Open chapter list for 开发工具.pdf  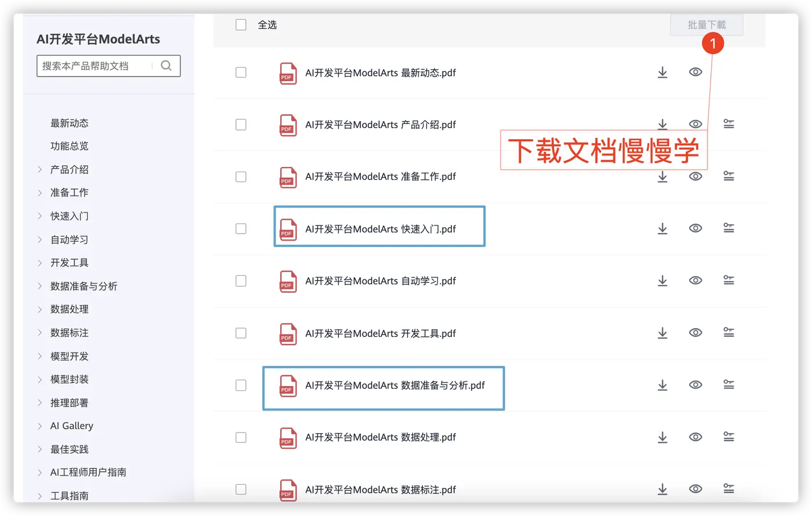tap(728, 333)
